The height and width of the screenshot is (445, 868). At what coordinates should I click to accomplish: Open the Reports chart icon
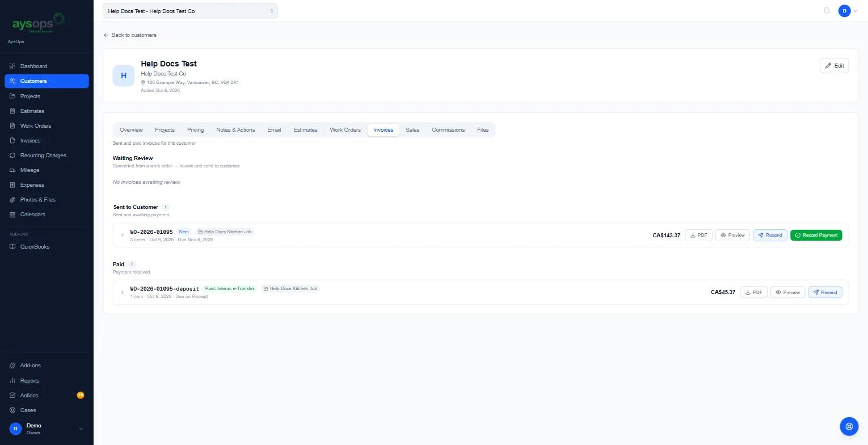[12, 380]
